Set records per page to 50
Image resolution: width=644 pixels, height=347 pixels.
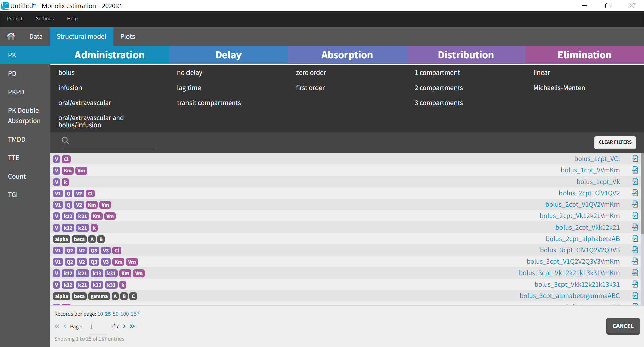115,314
